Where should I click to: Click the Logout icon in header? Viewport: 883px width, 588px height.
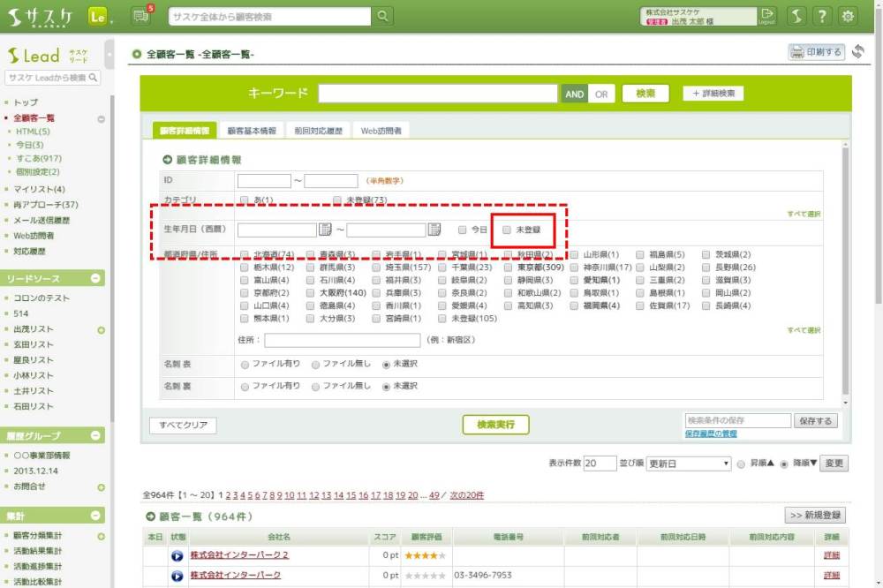(x=766, y=16)
